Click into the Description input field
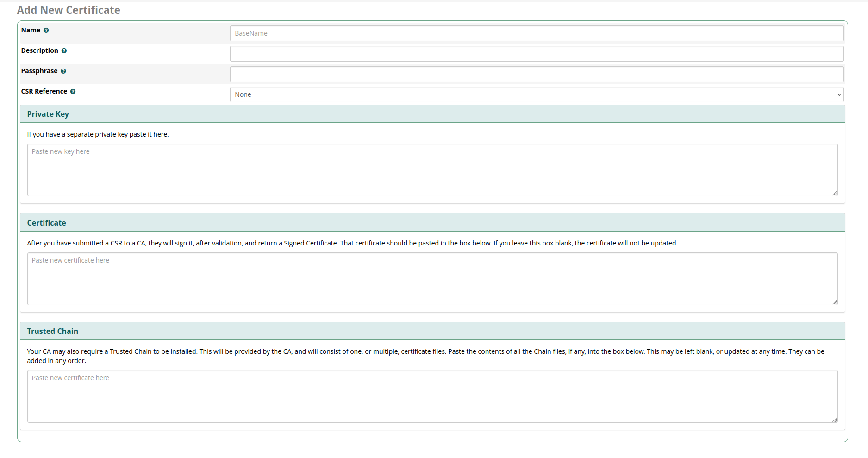 pyautogui.click(x=537, y=54)
